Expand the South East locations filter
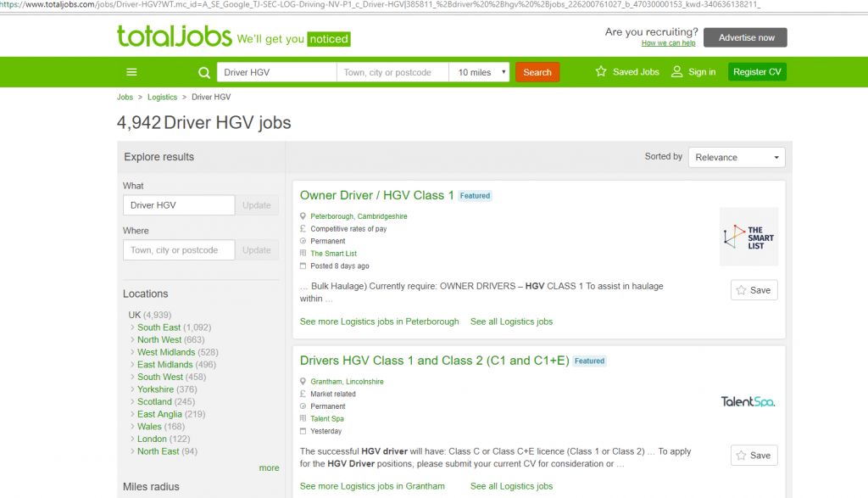Viewport: 868px width, 498px height. (x=159, y=327)
